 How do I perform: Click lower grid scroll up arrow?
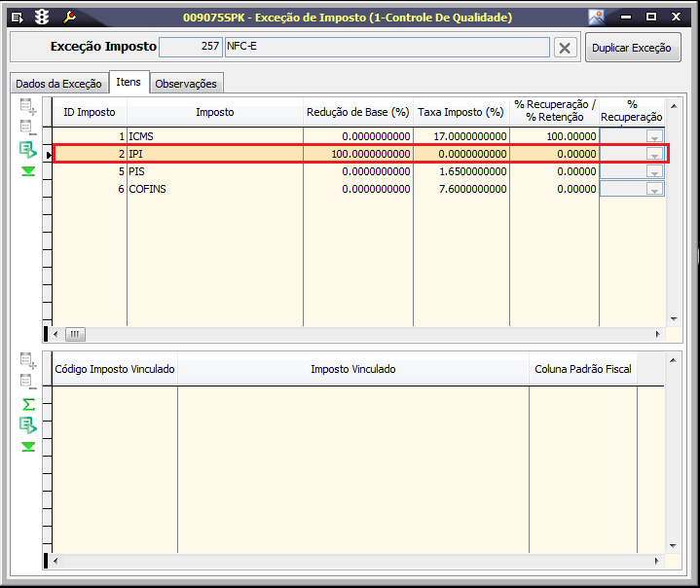673,360
